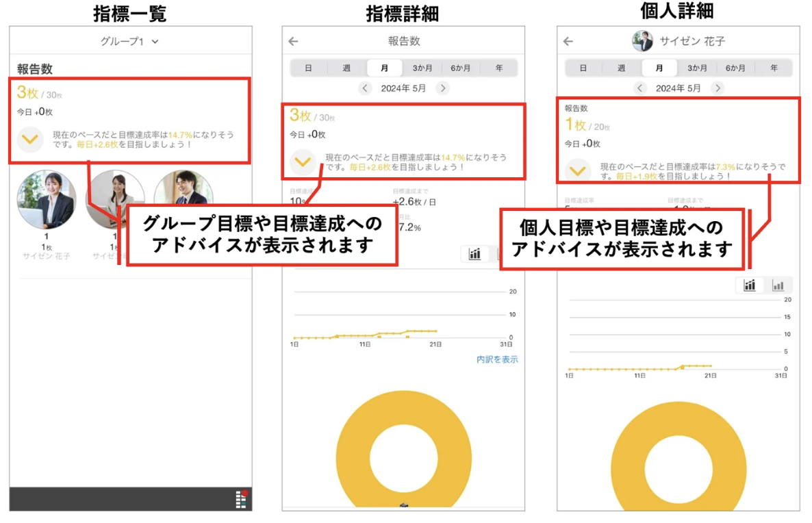Click the yellow donut chart in 個人詳細 screen

coord(679,457)
